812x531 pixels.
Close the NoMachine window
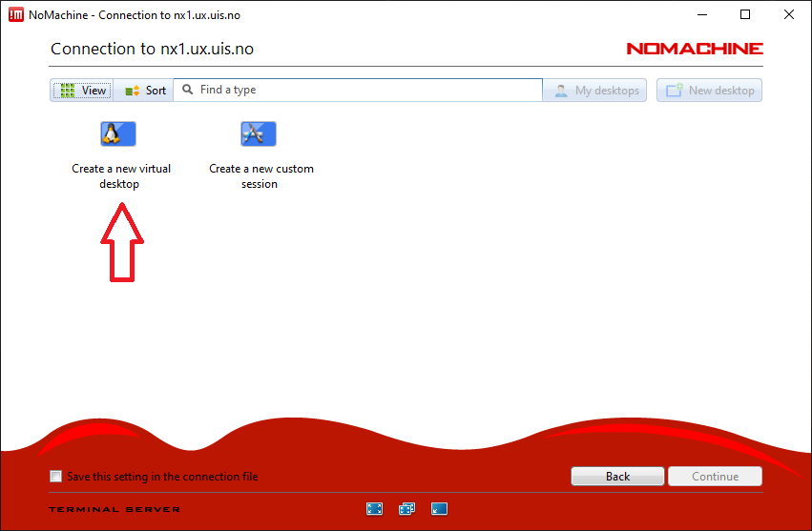pyautogui.click(x=789, y=14)
